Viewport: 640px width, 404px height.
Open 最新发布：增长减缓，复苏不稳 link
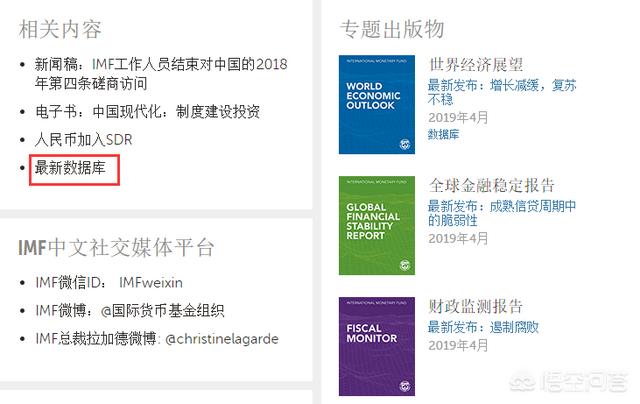click(502, 92)
